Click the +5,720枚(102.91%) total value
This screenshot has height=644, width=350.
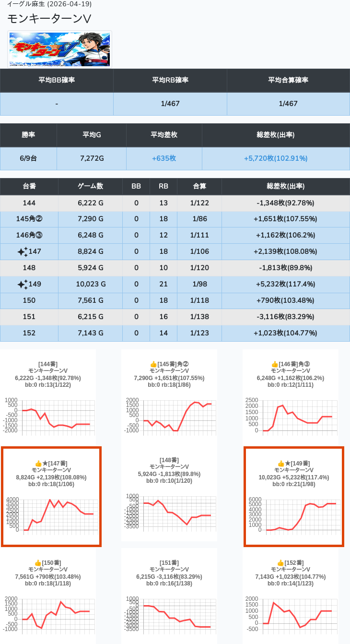click(276, 158)
